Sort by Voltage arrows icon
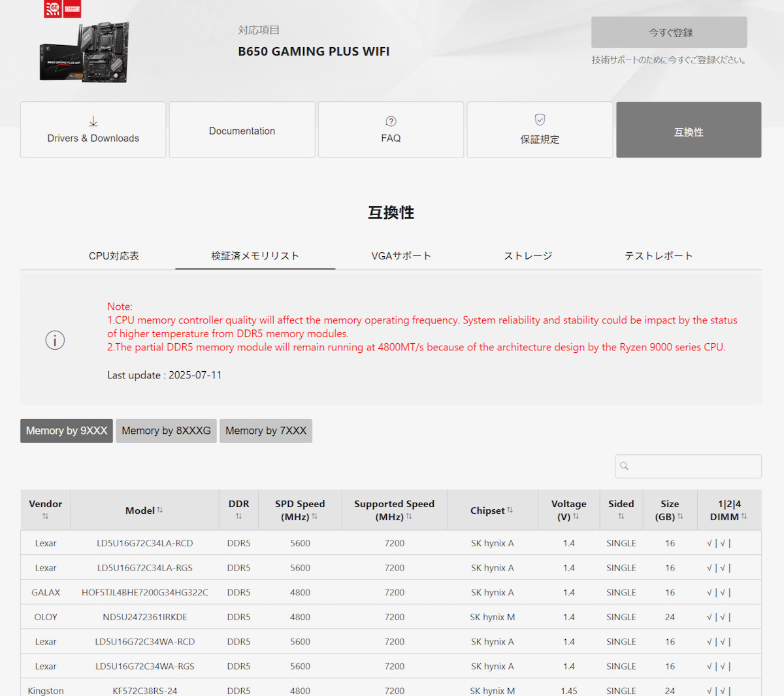The width and height of the screenshot is (784, 696). 576,516
